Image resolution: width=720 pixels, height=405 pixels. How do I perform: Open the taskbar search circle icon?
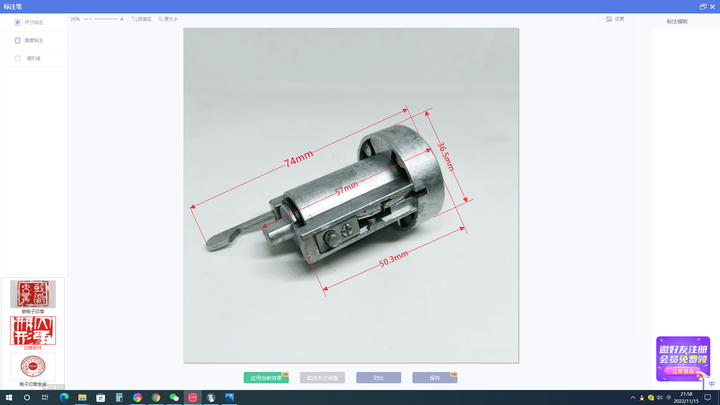[x=27, y=398]
